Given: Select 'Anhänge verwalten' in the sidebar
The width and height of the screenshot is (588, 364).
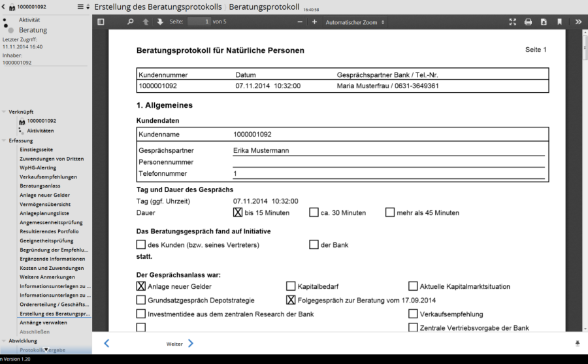Looking at the screenshot, I should click(43, 322).
